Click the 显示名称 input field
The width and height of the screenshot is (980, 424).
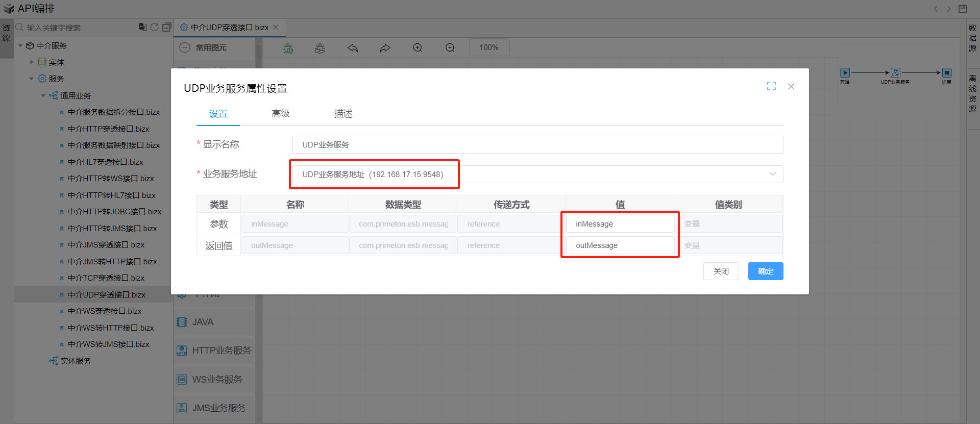click(538, 144)
